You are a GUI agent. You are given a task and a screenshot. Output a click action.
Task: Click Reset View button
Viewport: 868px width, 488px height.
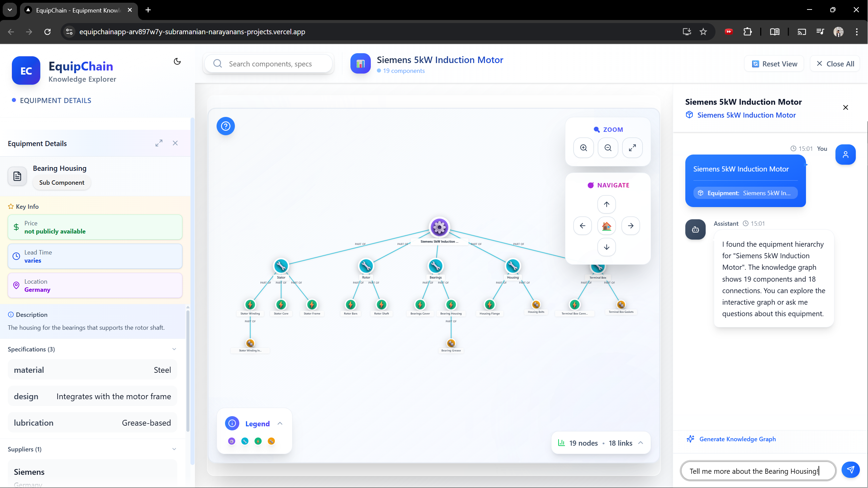point(774,64)
